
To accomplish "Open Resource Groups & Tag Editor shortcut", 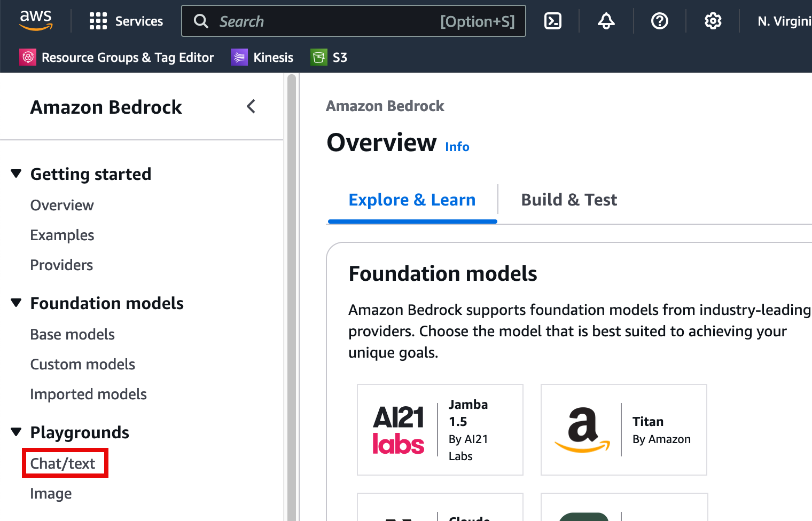I will (117, 58).
